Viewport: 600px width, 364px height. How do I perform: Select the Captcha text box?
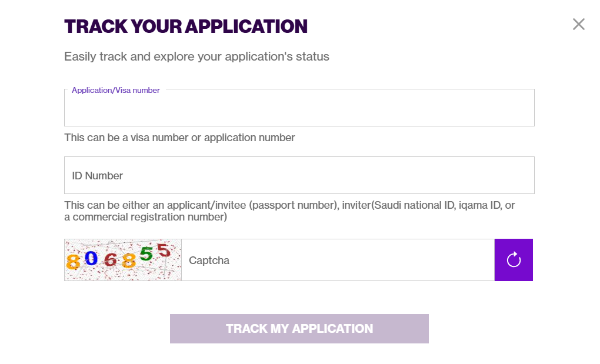[338, 260]
